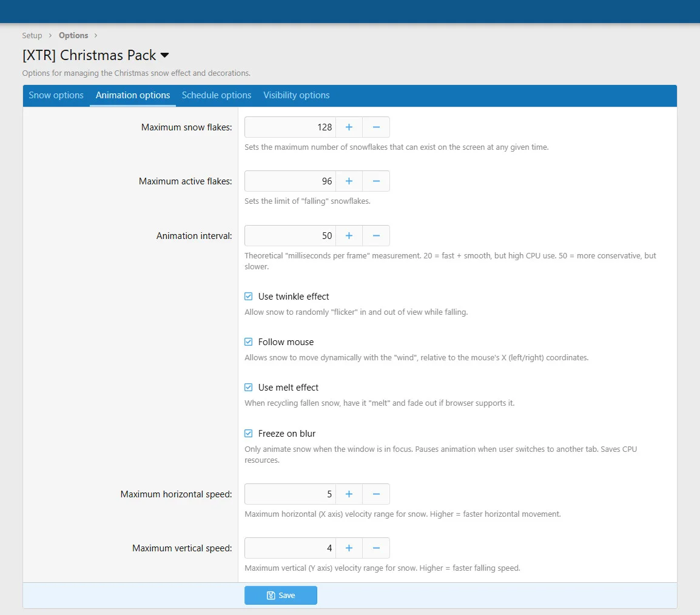Decrease Maximum vertical speed by one
The height and width of the screenshot is (615, 700).
point(376,548)
